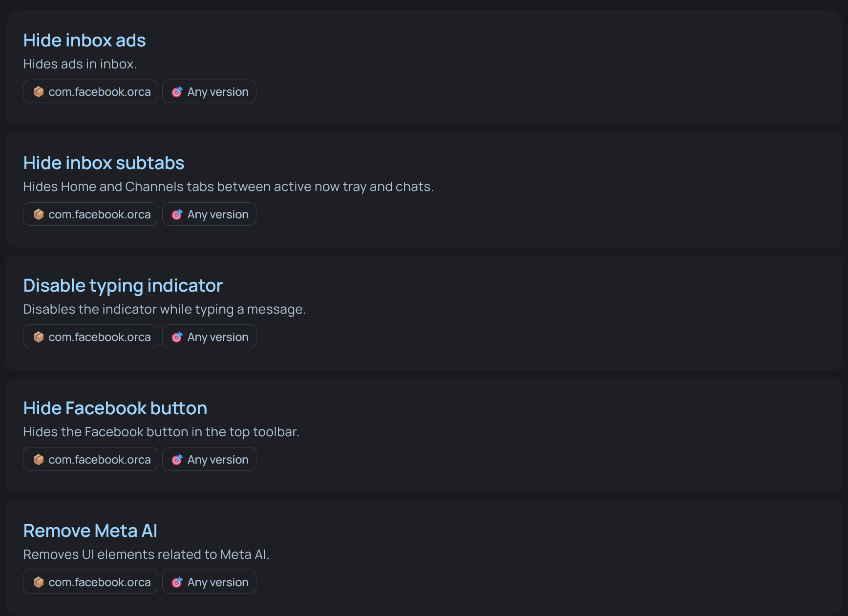
Task: Open the Hide inbox ads patch link
Action: point(85,41)
